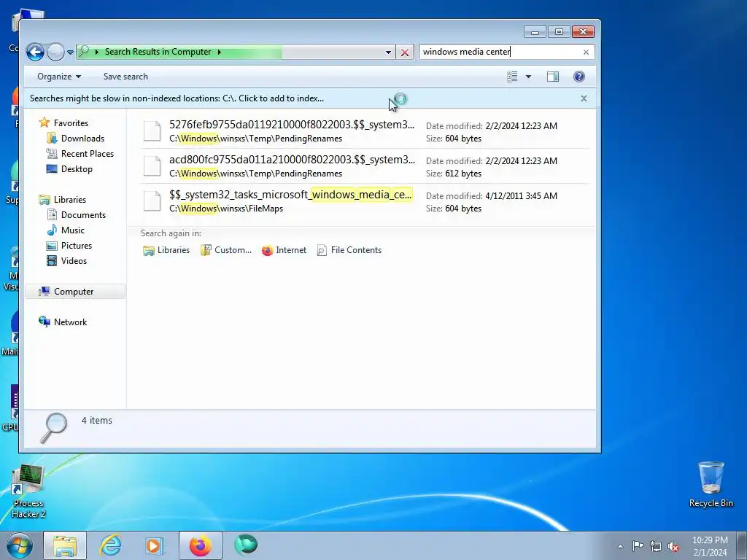This screenshot has height=560, width=747.
Task: Open the More view options arrow
Action: [x=528, y=77]
